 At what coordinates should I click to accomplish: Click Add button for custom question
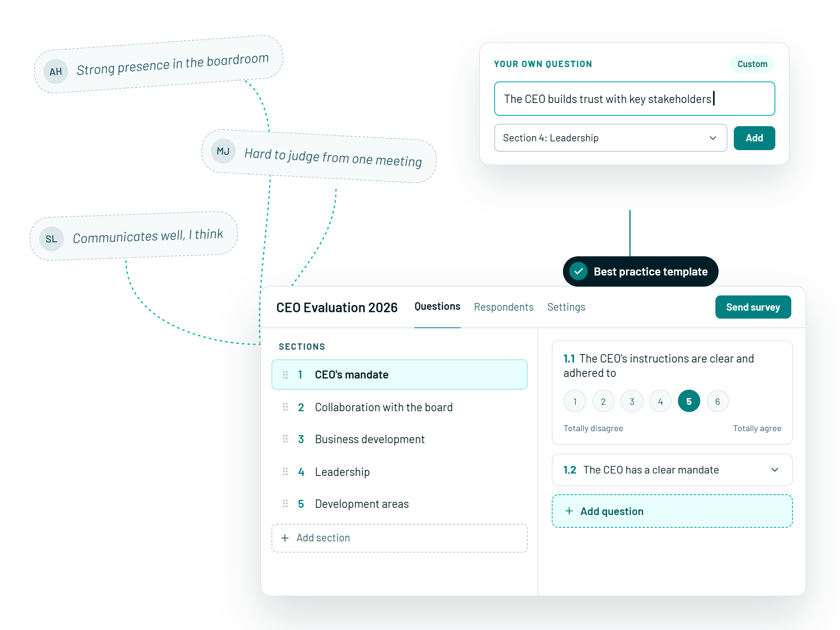click(754, 138)
